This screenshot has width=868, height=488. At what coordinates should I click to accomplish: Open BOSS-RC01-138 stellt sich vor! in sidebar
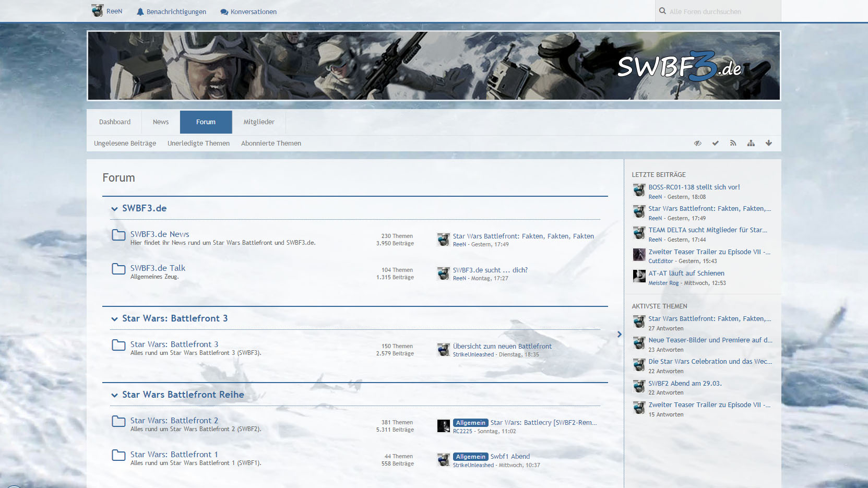[694, 187]
